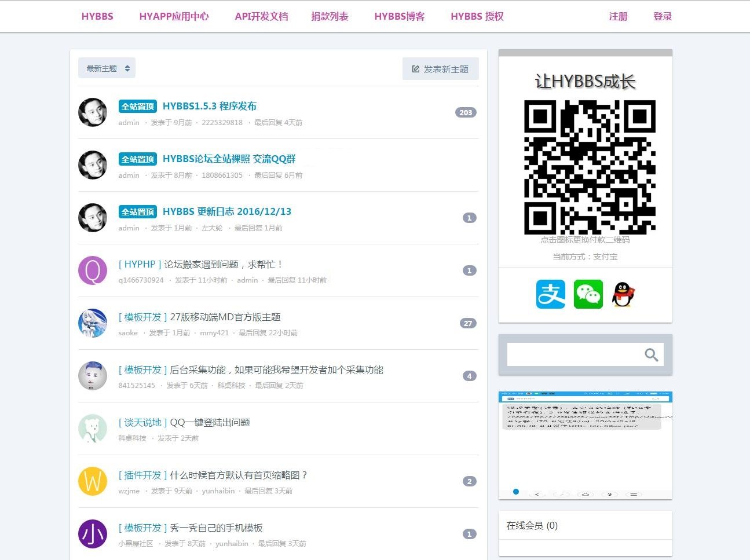Image resolution: width=750 pixels, height=560 pixels.
Task: Open thread QQ一键登陆出问题
Action: click(210, 422)
